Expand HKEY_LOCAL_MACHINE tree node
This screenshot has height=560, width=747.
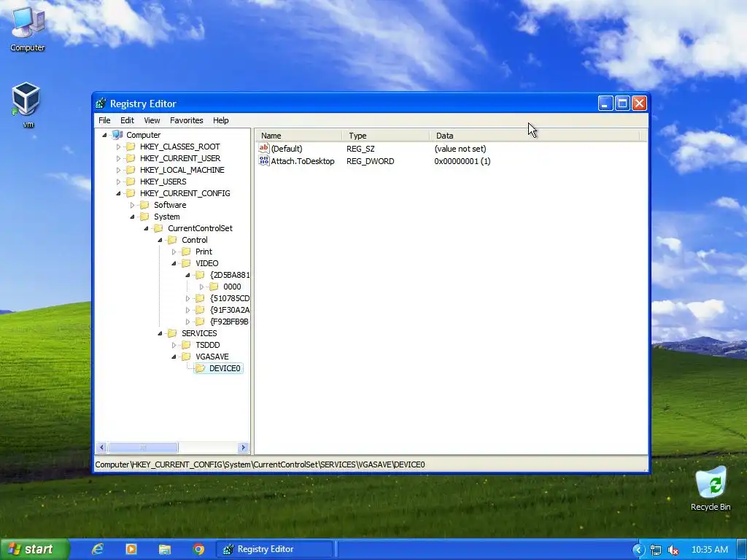coord(118,170)
